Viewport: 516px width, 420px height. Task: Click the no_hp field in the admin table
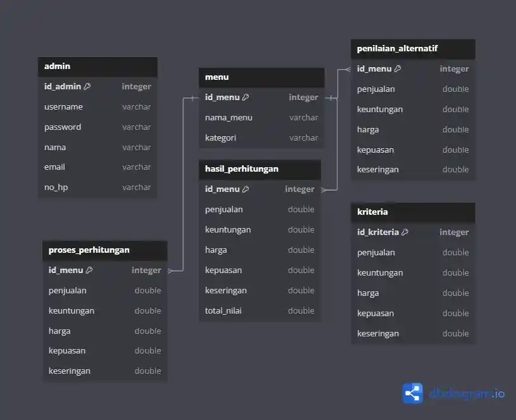[x=98, y=188]
